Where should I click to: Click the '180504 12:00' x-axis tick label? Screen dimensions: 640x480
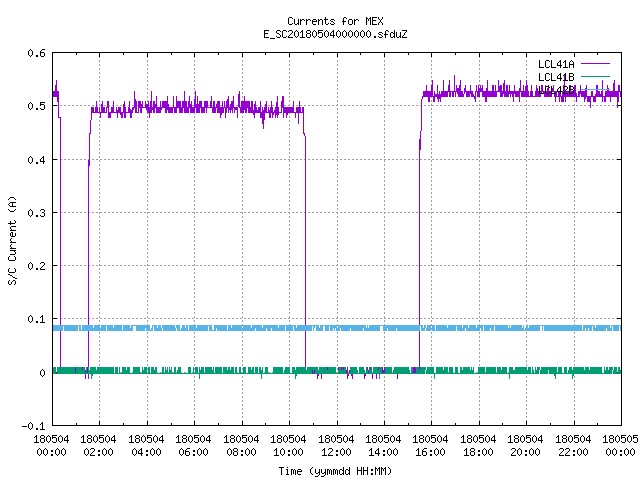tap(336, 446)
